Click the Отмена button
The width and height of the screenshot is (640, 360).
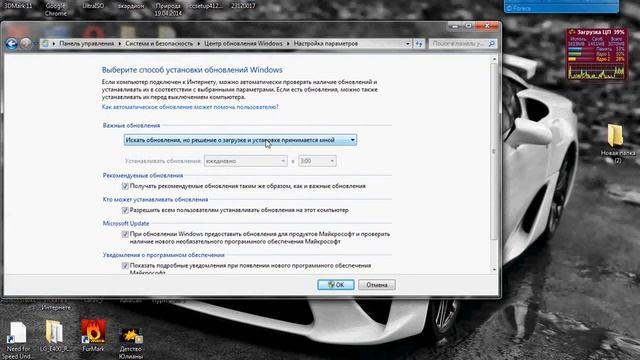(377, 285)
